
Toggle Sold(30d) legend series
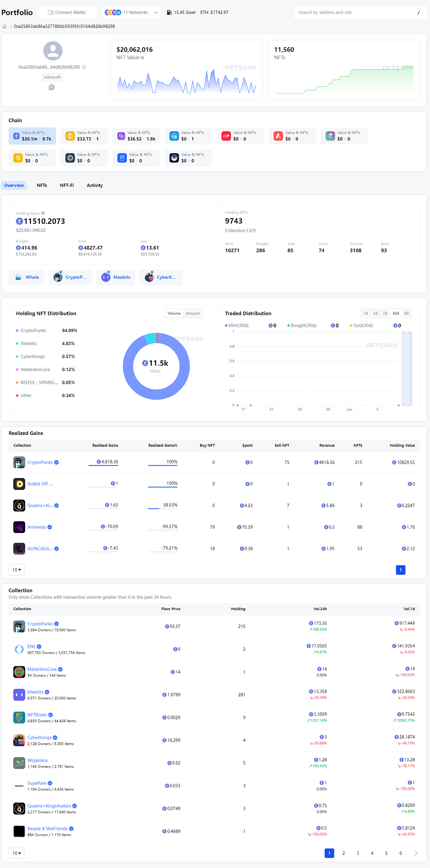tap(362, 325)
